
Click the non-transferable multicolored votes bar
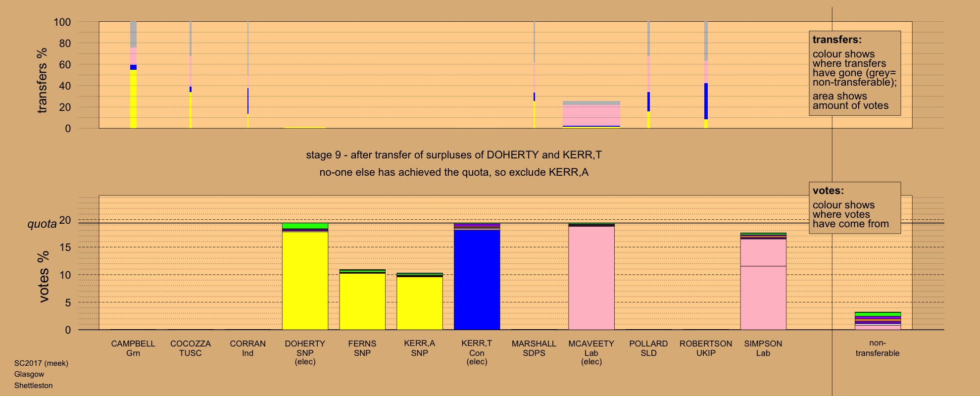[x=877, y=321]
